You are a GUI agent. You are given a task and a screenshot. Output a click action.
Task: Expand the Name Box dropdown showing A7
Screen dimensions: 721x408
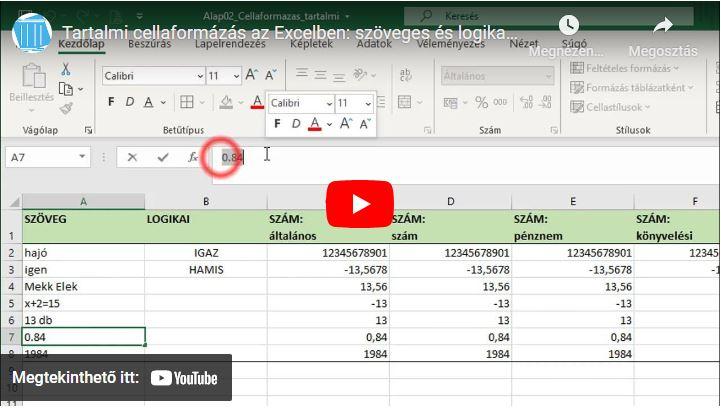[x=80, y=157]
